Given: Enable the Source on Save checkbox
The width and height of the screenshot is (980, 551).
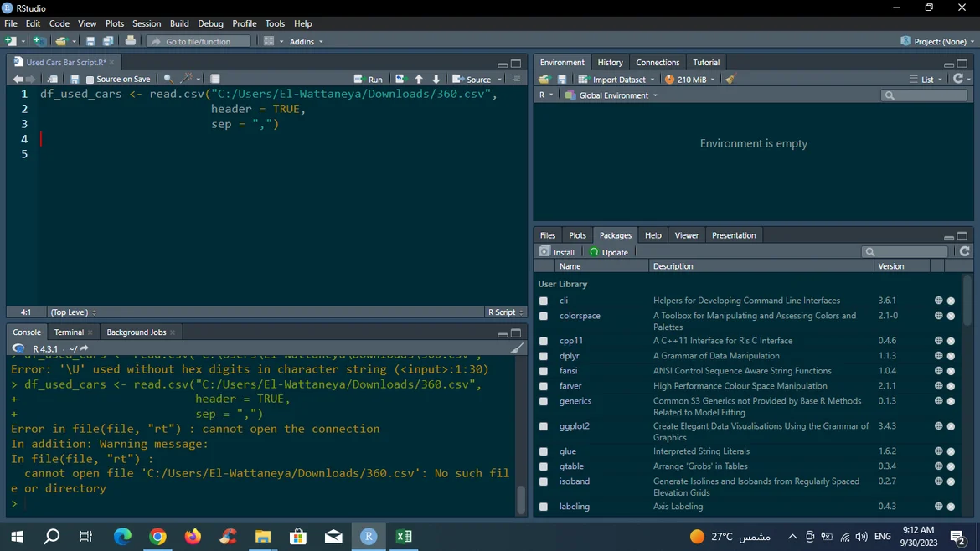Looking at the screenshot, I should pos(90,80).
